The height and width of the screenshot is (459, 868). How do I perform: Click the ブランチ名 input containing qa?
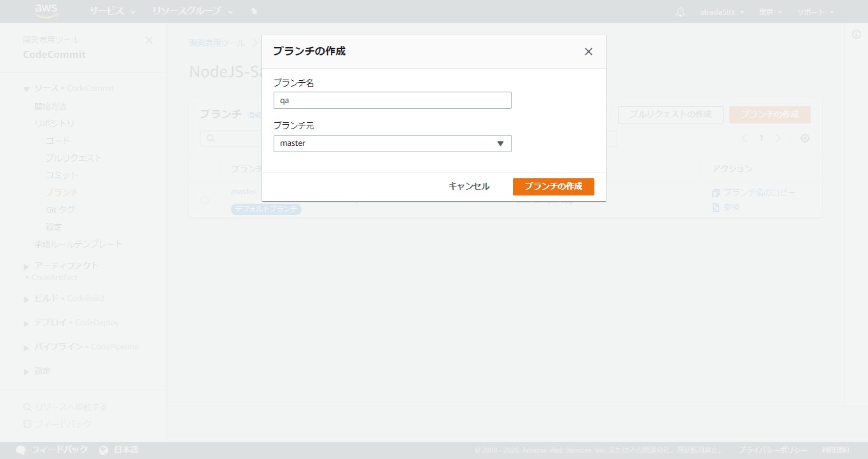[392, 100]
